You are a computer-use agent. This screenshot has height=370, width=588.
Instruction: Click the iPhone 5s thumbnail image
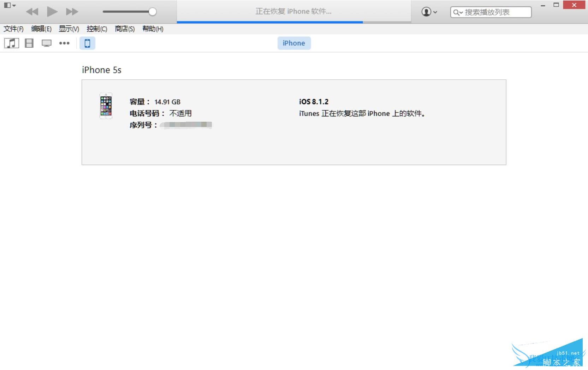pyautogui.click(x=105, y=106)
